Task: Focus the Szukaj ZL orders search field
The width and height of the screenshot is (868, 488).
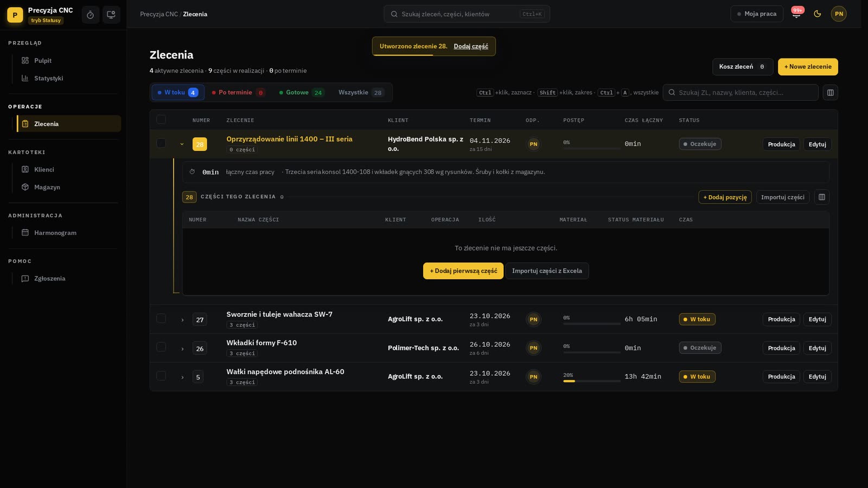Action: click(741, 92)
